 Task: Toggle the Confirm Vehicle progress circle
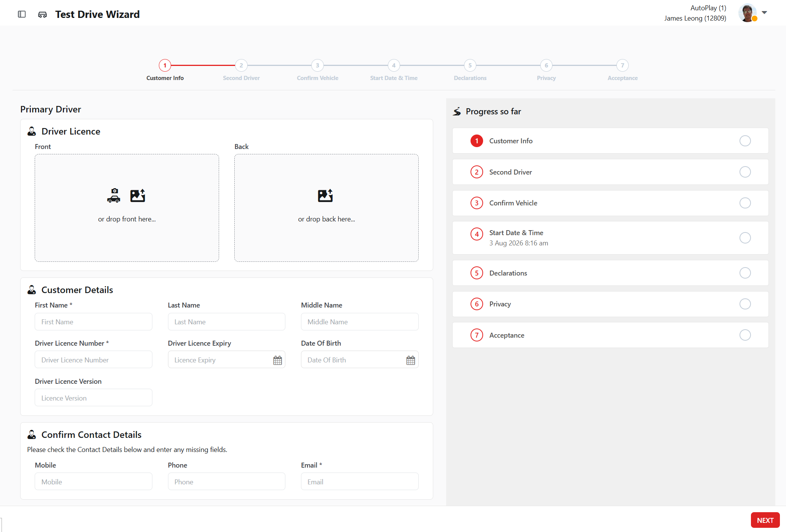[x=745, y=203]
